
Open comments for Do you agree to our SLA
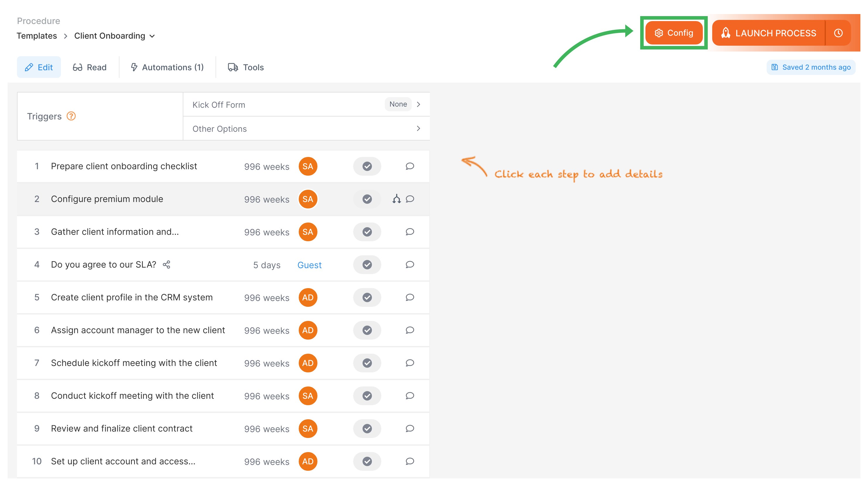pos(410,264)
